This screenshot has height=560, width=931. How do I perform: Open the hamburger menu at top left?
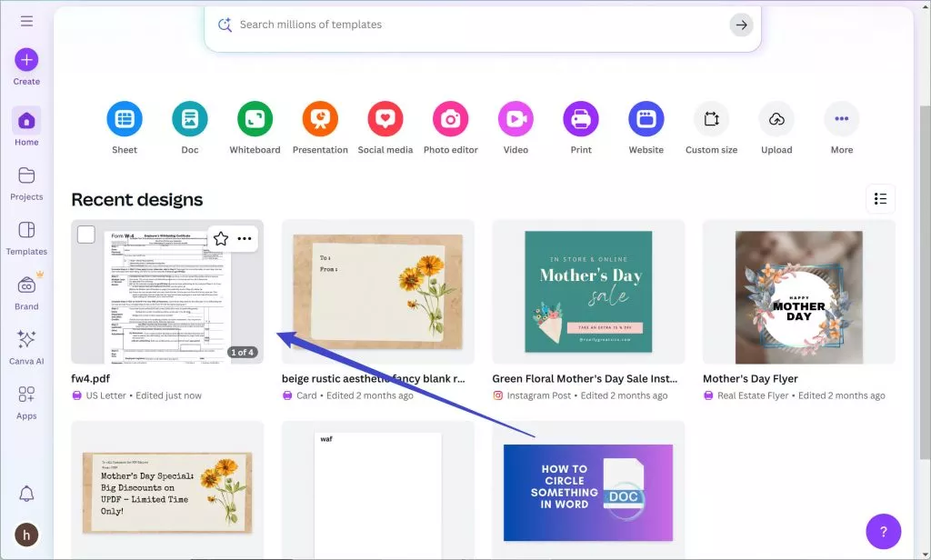[25, 22]
